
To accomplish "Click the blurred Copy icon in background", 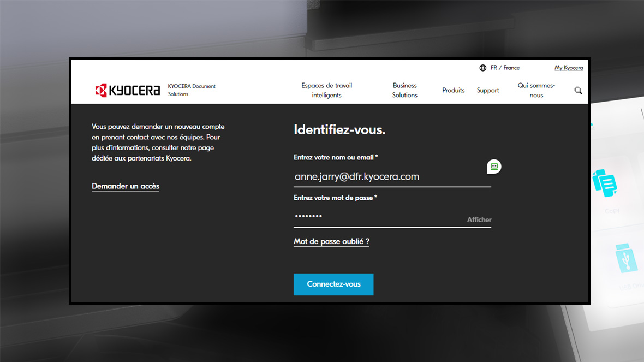I will pos(605,184).
